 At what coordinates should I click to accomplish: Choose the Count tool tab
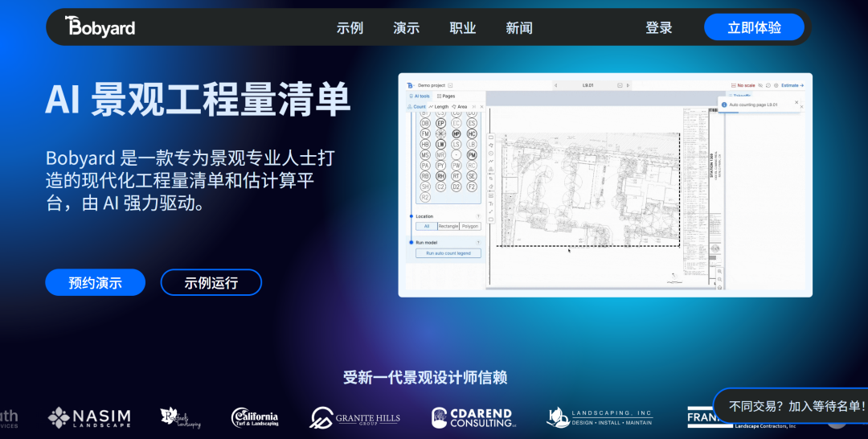tap(416, 107)
